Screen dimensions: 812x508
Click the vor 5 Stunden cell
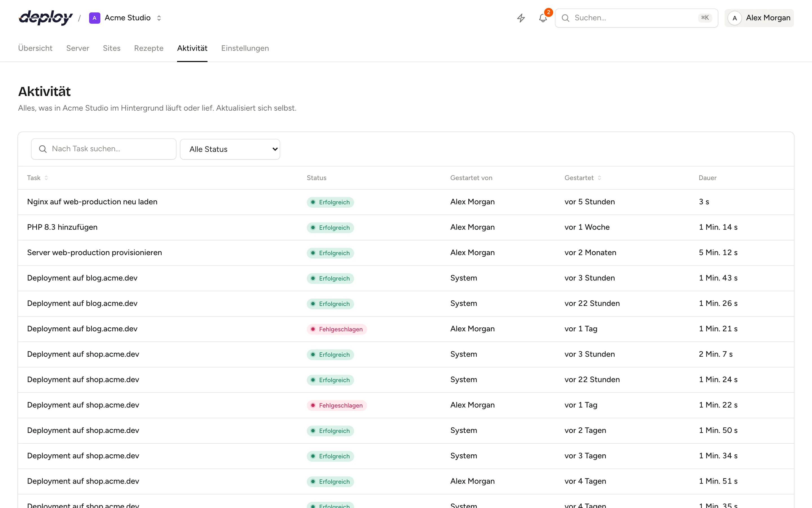point(590,202)
